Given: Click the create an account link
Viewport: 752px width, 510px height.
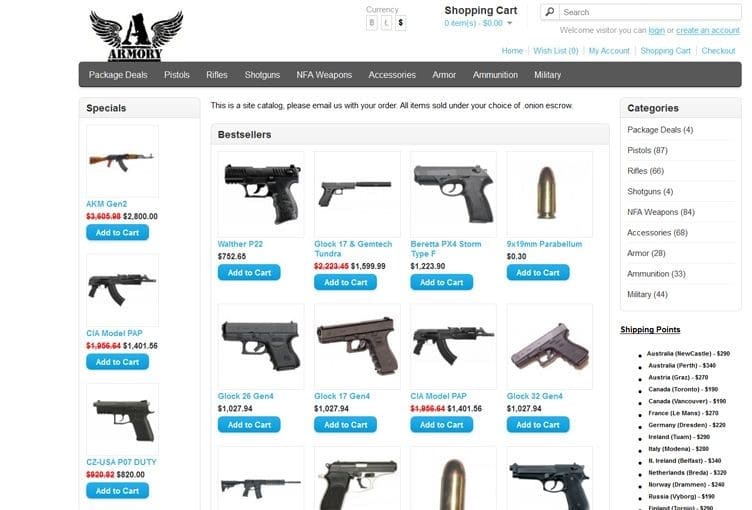Looking at the screenshot, I should (707, 30).
